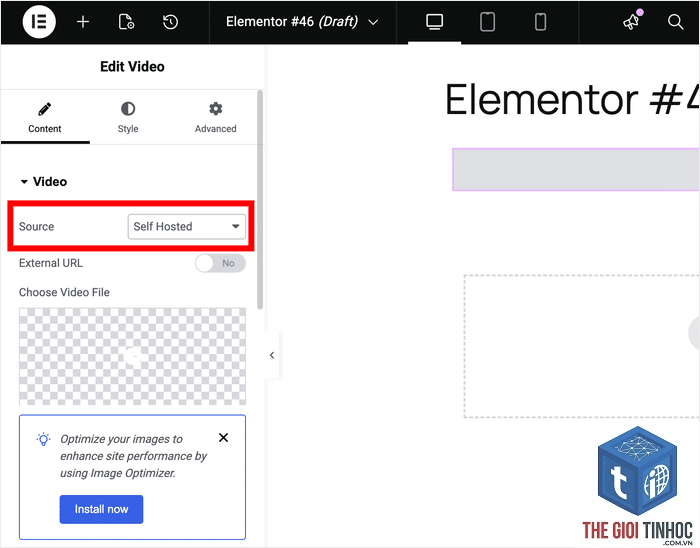Switch to mobile preview mode
The height and width of the screenshot is (548, 700).
point(540,22)
